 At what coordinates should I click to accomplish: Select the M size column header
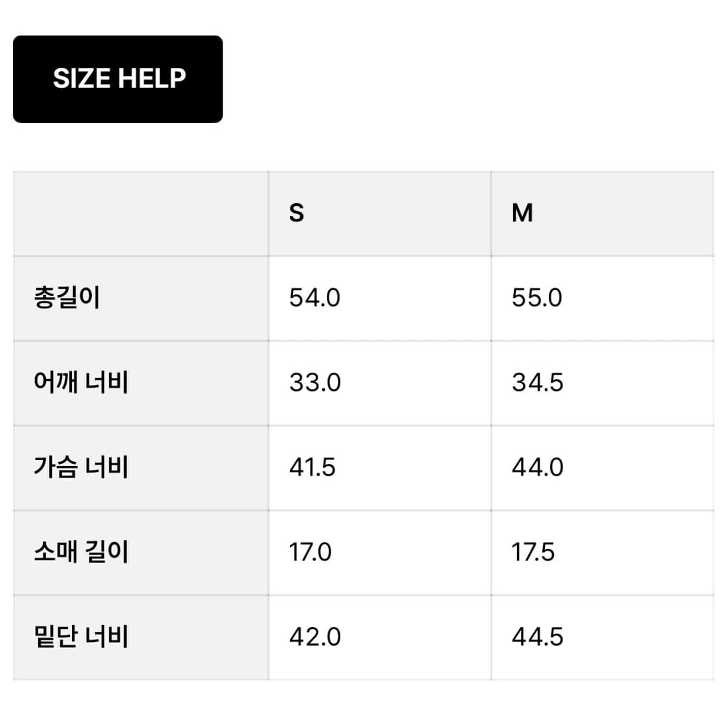click(522, 213)
